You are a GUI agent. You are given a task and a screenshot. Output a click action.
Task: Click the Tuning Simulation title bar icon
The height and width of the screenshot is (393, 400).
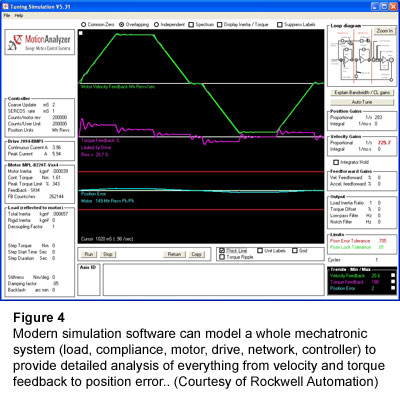(x=5, y=6)
